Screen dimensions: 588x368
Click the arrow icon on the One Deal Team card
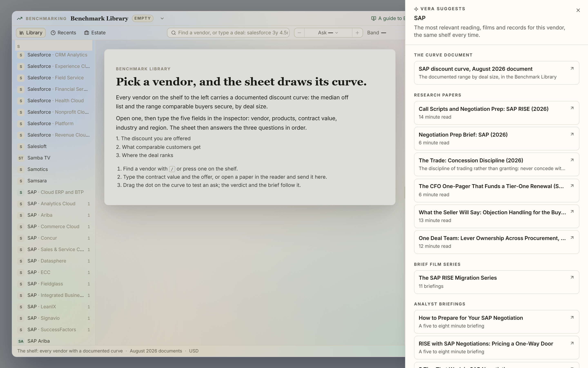[572, 238]
